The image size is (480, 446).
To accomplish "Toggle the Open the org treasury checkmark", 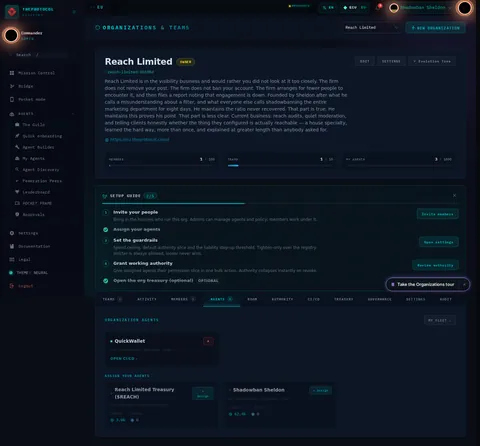I will 106,281.
